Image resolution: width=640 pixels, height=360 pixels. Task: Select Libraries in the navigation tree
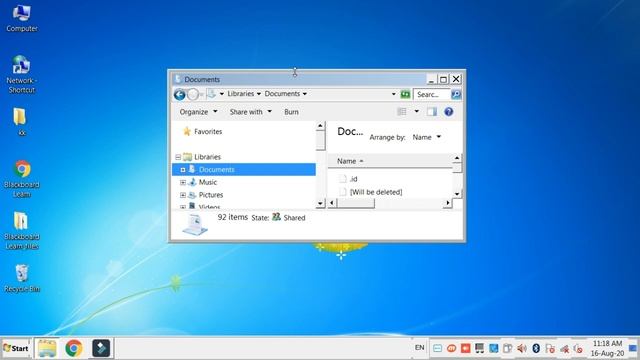pyautogui.click(x=207, y=157)
